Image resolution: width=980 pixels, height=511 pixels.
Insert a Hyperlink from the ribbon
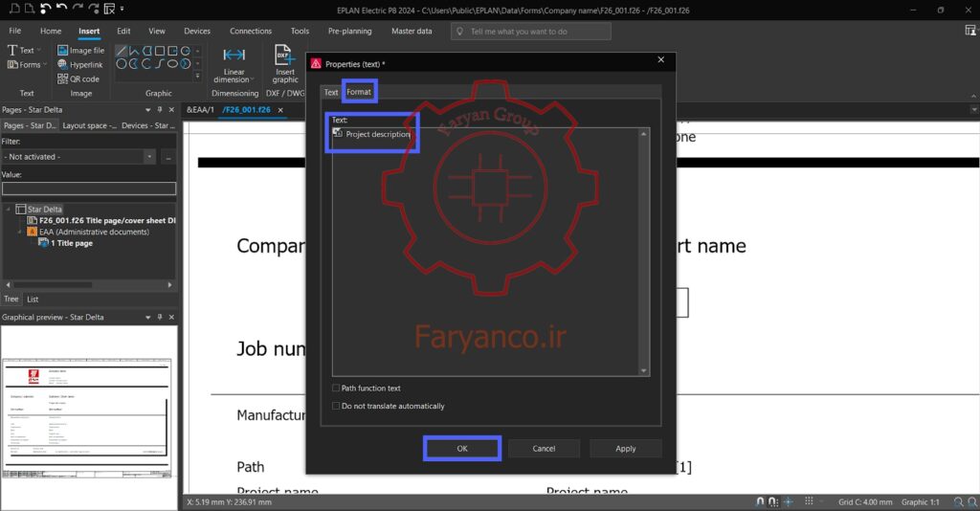[x=80, y=64]
